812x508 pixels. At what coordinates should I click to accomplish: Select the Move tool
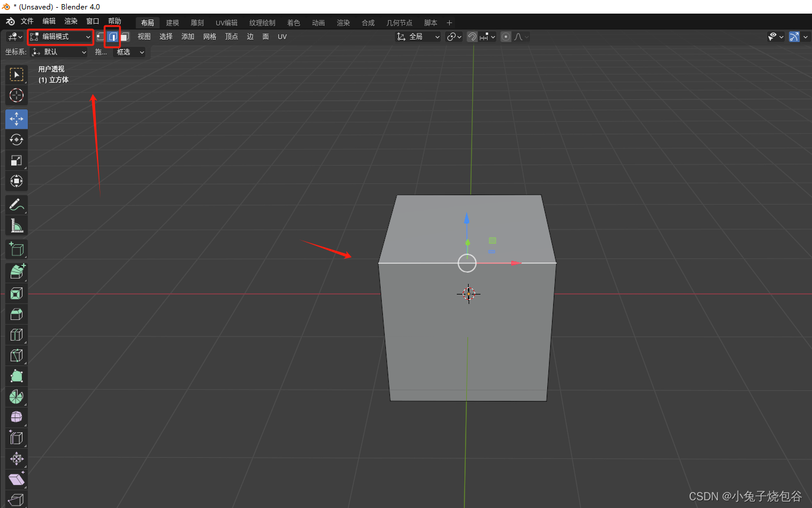click(17, 119)
